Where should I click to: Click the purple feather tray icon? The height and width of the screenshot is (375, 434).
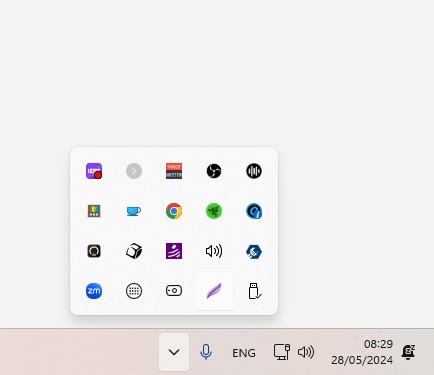[214, 291]
